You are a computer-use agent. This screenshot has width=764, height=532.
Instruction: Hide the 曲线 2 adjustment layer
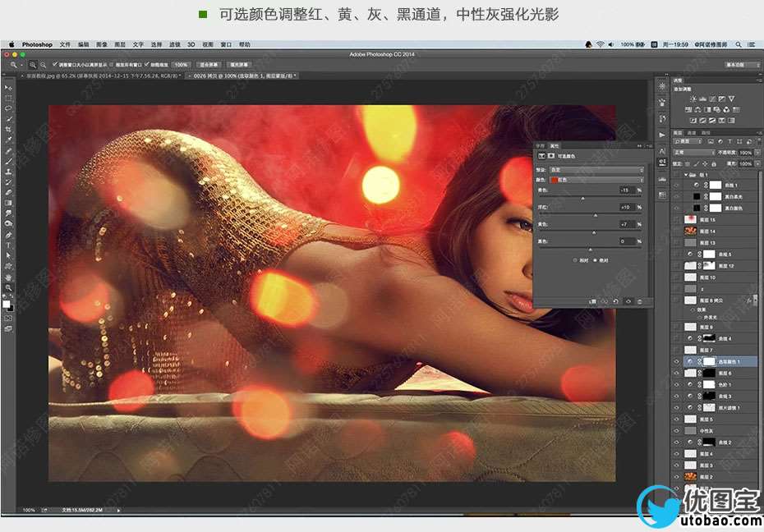pyautogui.click(x=676, y=443)
